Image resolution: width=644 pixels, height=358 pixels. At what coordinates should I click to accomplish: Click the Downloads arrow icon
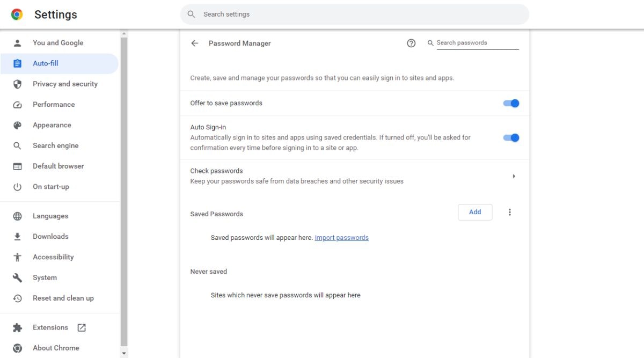click(17, 236)
